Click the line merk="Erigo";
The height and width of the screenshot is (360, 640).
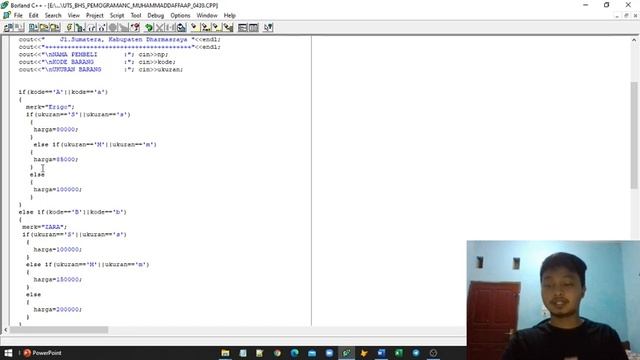coord(50,107)
